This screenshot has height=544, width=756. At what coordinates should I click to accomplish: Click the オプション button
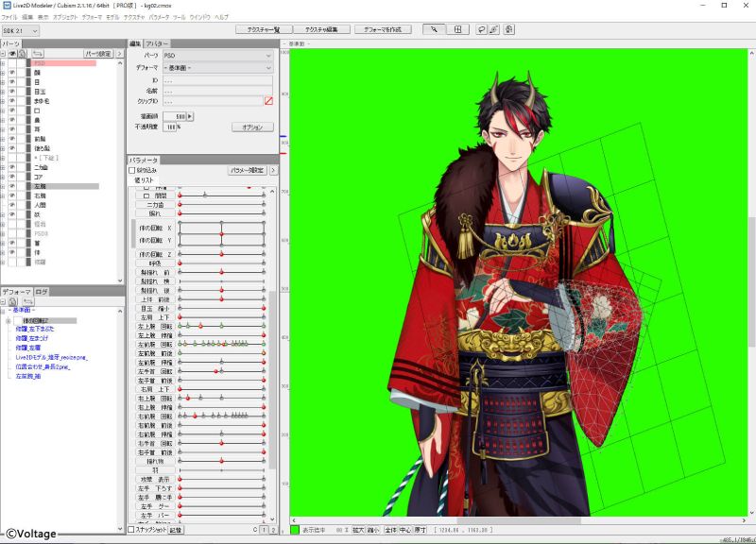252,127
